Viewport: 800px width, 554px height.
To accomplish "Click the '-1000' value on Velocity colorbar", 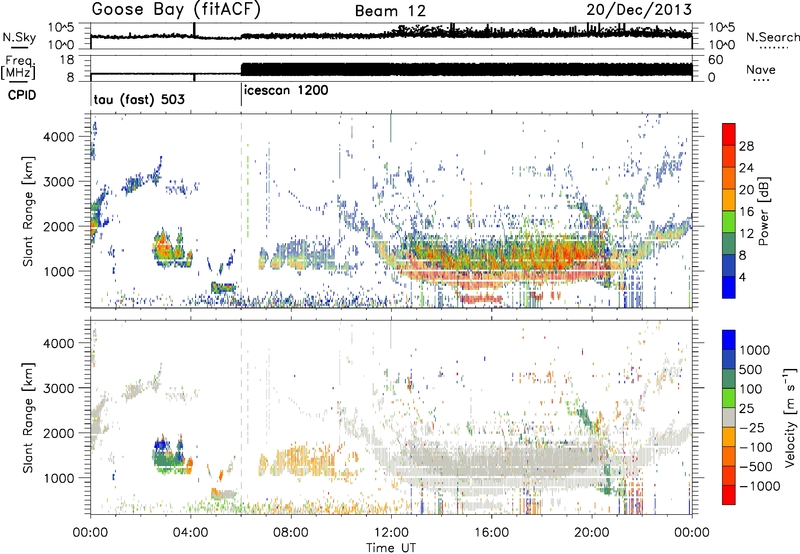I will click(x=760, y=486).
